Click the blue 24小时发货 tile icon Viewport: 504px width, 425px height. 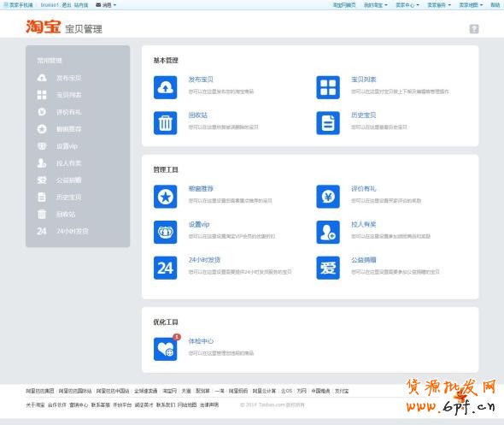pos(165,268)
